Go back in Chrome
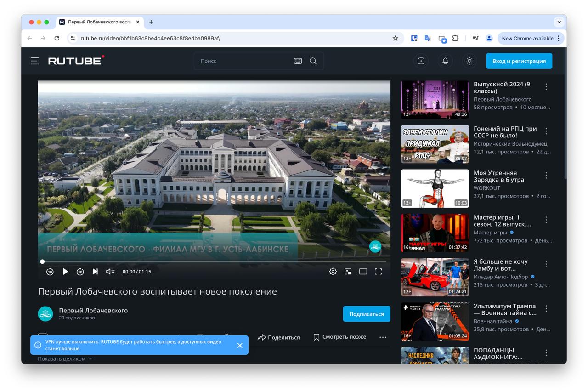 (30, 38)
